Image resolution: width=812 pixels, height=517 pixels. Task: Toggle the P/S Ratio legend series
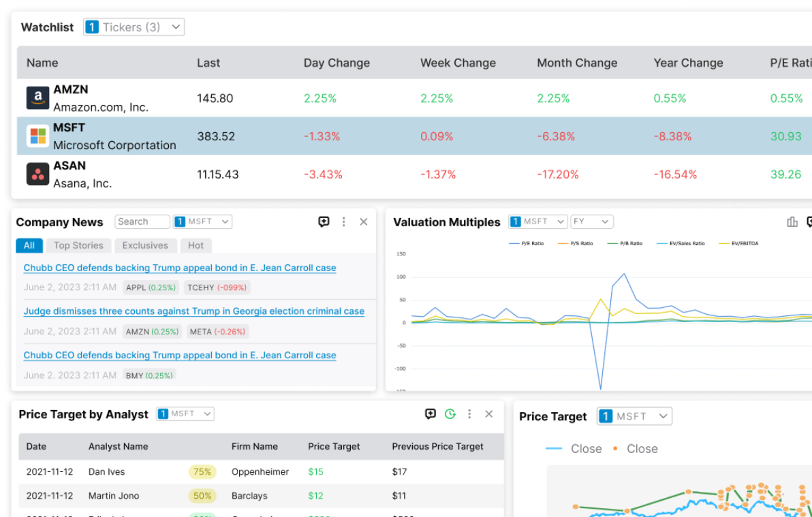pos(576,243)
